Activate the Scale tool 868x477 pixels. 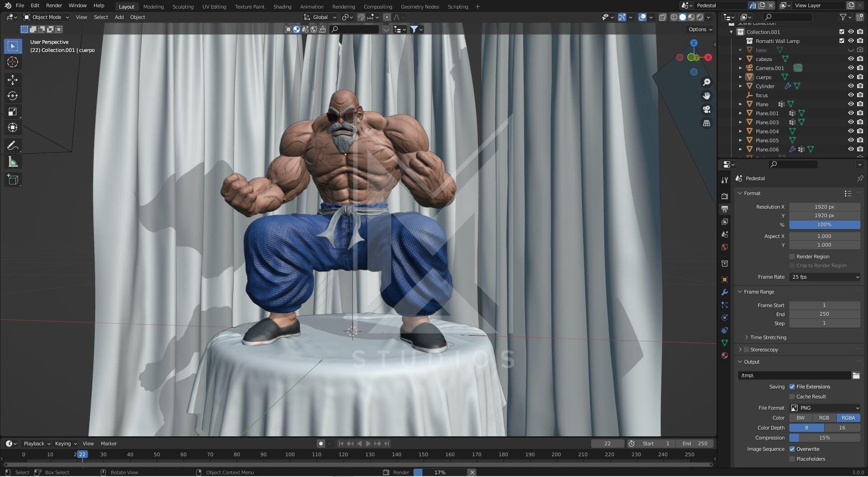coord(13,112)
